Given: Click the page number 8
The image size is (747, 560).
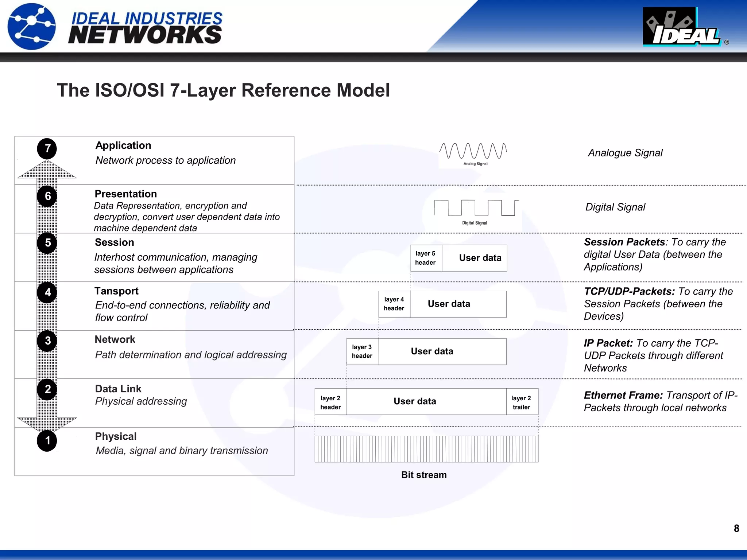Looking at the screenshot, I should pos(736,529).
